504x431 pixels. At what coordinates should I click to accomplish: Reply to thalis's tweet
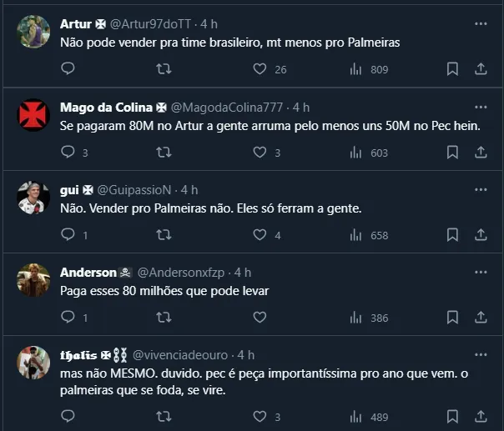(x=68, y=416)
